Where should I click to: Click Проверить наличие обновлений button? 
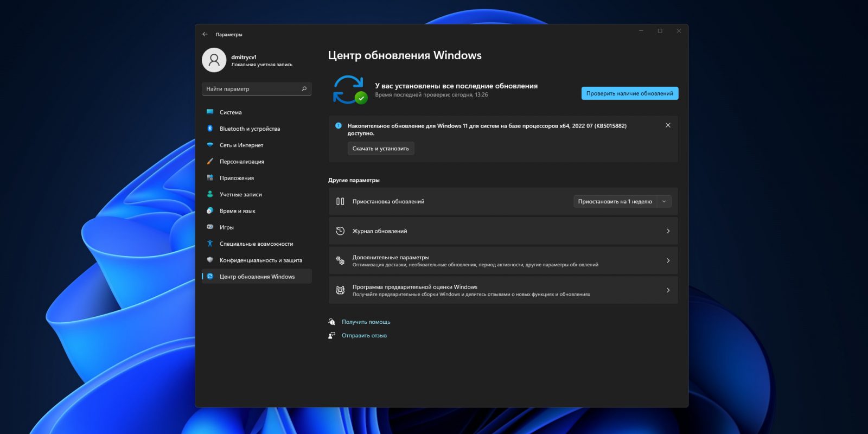[x=630, y=93]
